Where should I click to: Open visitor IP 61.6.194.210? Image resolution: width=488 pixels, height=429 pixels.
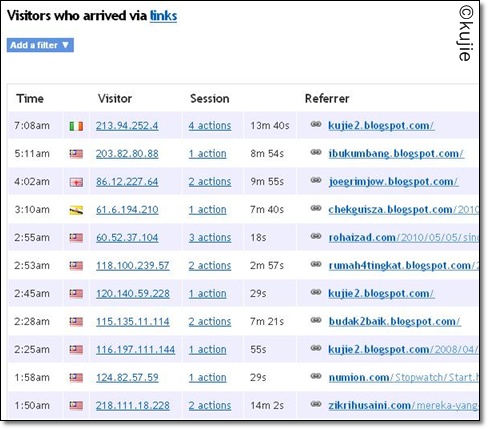(127, 210)
